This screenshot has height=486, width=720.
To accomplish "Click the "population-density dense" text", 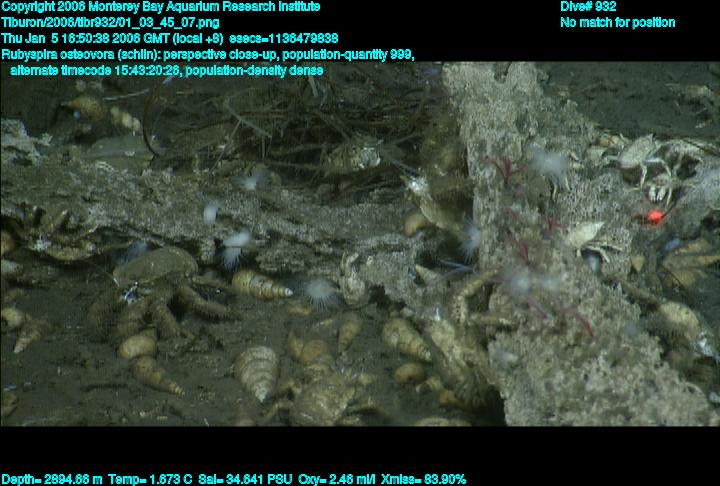I will [254, 71].
